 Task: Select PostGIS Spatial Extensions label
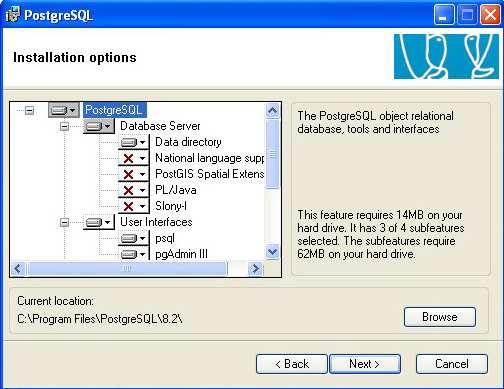click(x=209, y=174)
